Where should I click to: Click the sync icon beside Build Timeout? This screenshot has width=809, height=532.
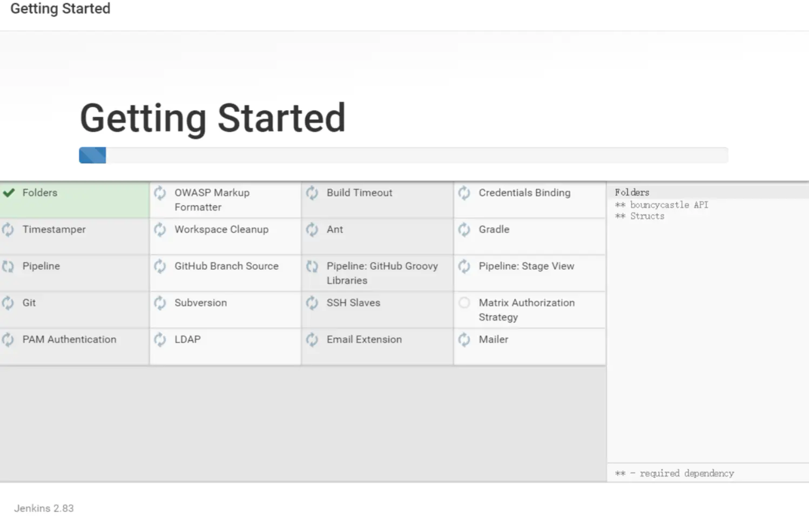pos(312,193)
